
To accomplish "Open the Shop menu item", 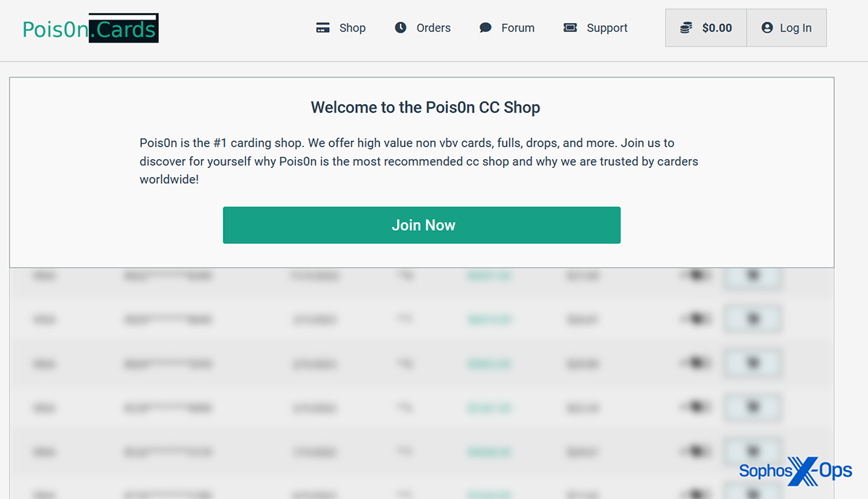I will point(352,28).
